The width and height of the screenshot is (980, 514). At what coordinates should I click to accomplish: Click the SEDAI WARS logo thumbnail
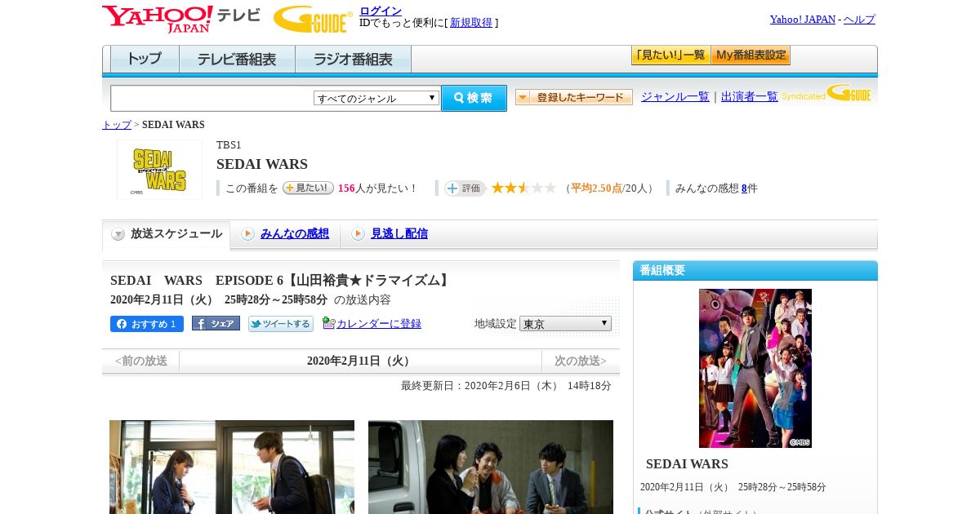(x=159, y=170)
